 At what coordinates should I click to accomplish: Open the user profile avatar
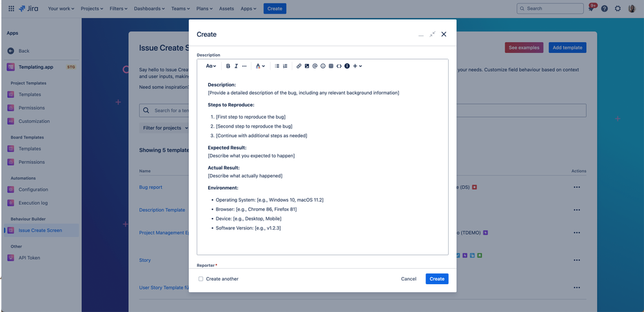[632, 8]
